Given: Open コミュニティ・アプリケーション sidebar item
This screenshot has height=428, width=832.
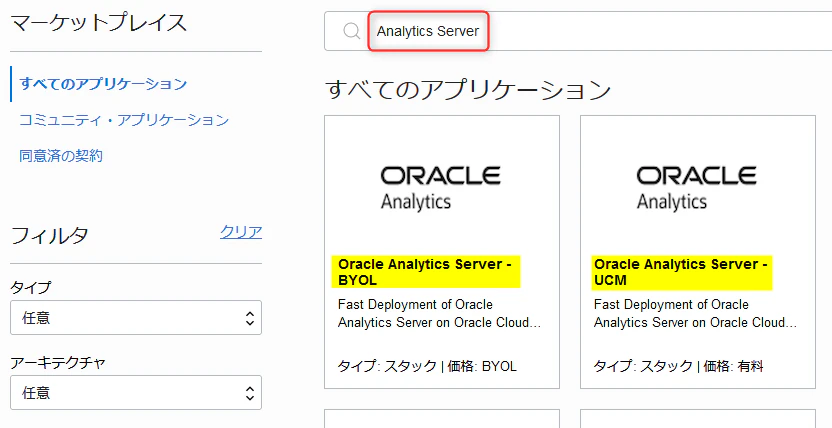Looking at the screenshot, I should tap(124, 120).
